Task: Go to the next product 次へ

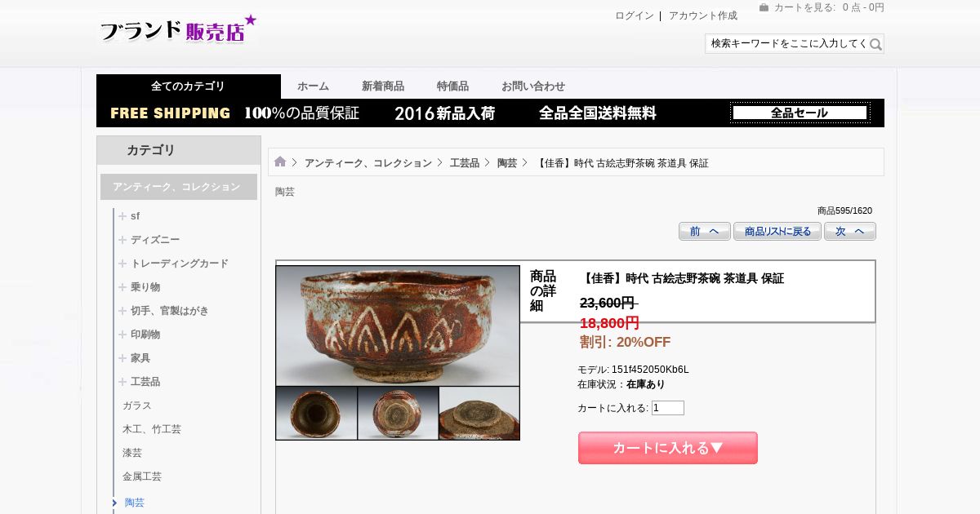Action: click(x=850, y=232)
